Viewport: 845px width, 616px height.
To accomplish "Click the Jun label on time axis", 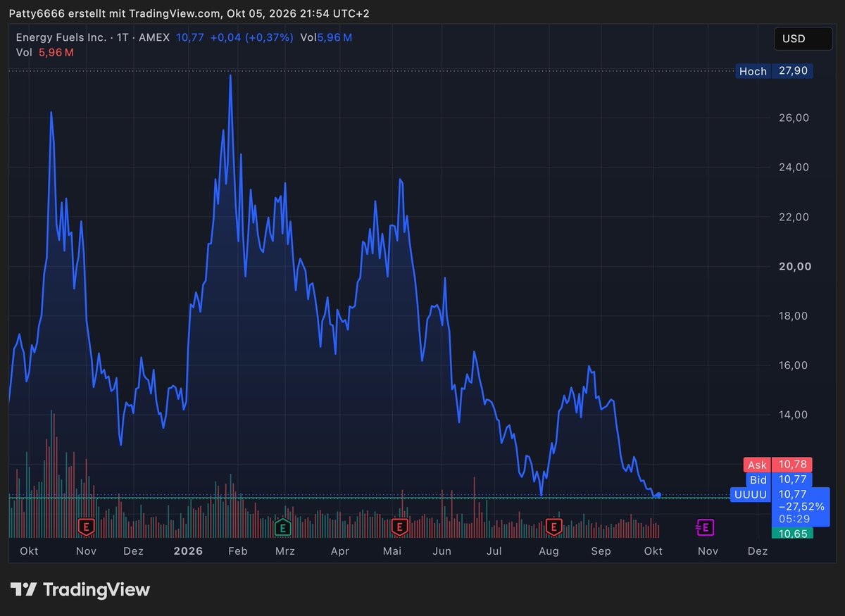I will 442,551.
